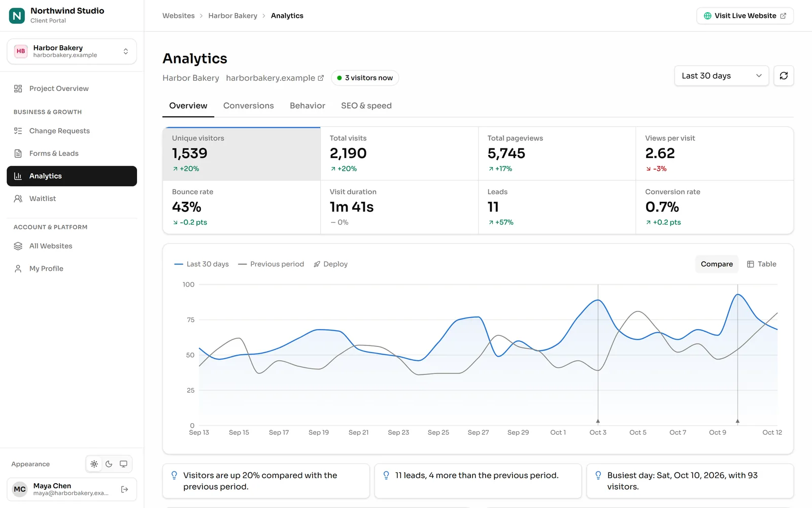Screen dimensions: 812x508
Task: Click the All Websites layers icon
Action: [18, 246]
